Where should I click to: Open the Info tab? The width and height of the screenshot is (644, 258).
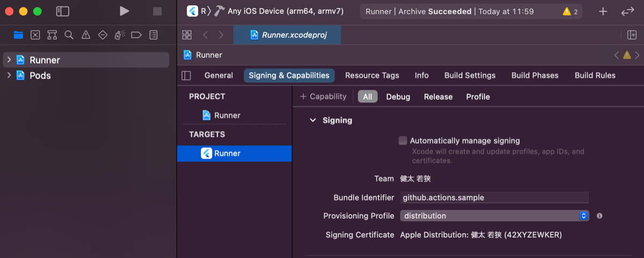[422, 76]
